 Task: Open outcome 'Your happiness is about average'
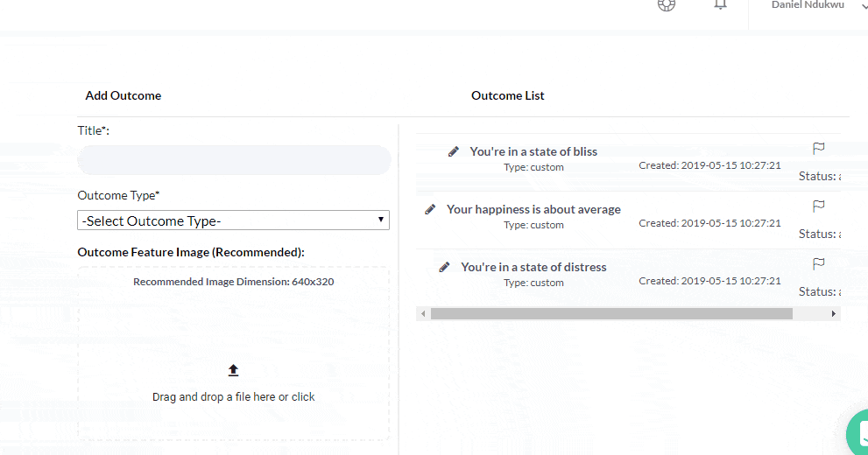tap(533, 209)
